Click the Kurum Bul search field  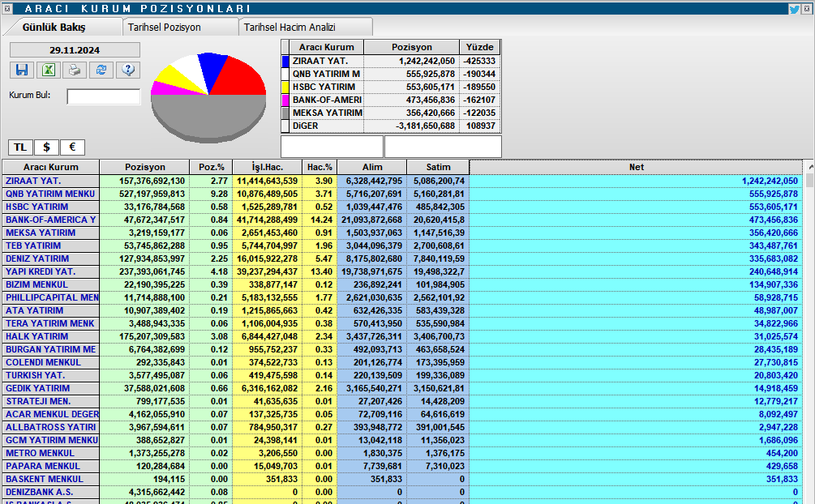pos(104,96)
